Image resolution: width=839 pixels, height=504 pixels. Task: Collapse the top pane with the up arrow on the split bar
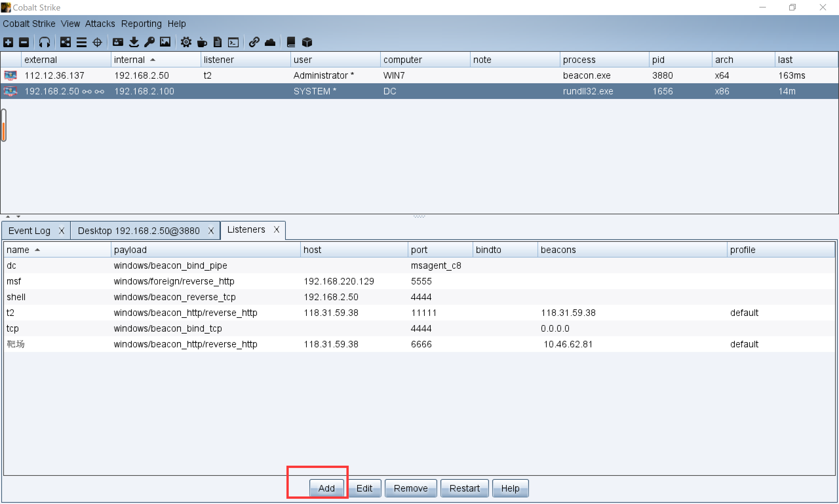click(8, 216)
